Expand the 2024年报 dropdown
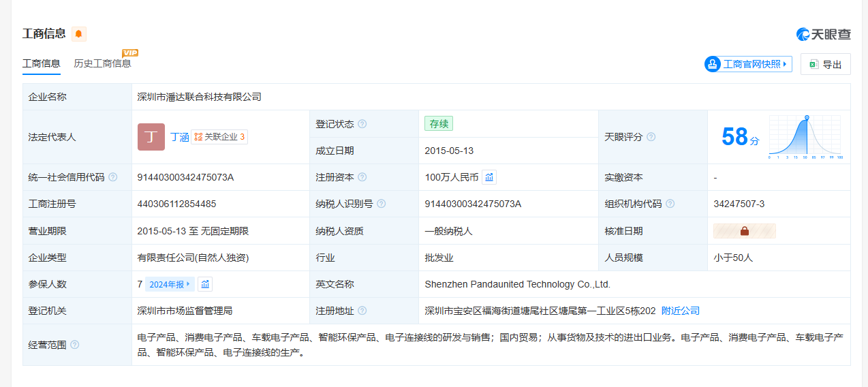Viewport: 868px width, 387px height. (170, 284)
